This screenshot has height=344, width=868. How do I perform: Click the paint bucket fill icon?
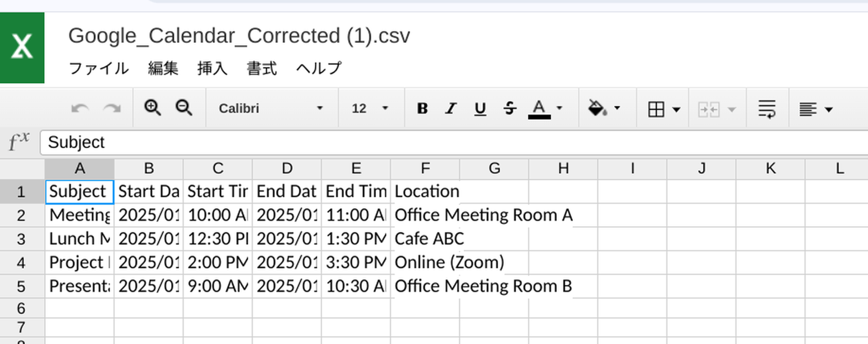click(x=597, y=108)
